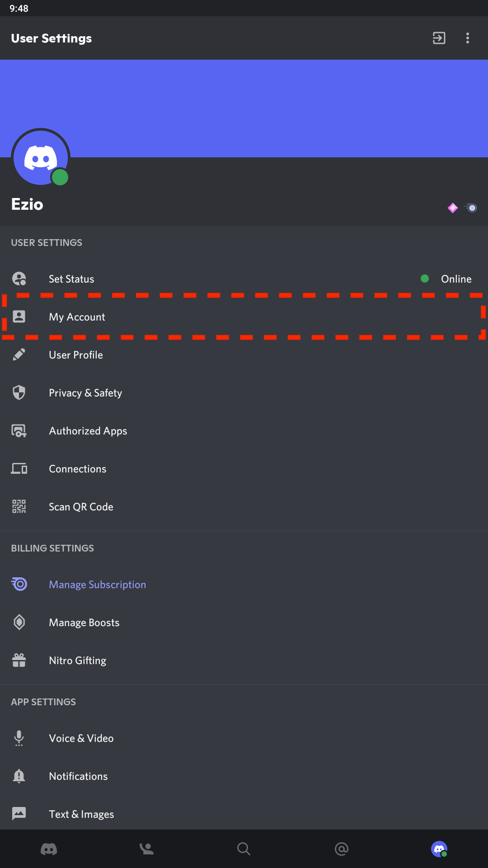Open Connections using the devices icon
488x868 pixels.
click(x=19, y=469)
